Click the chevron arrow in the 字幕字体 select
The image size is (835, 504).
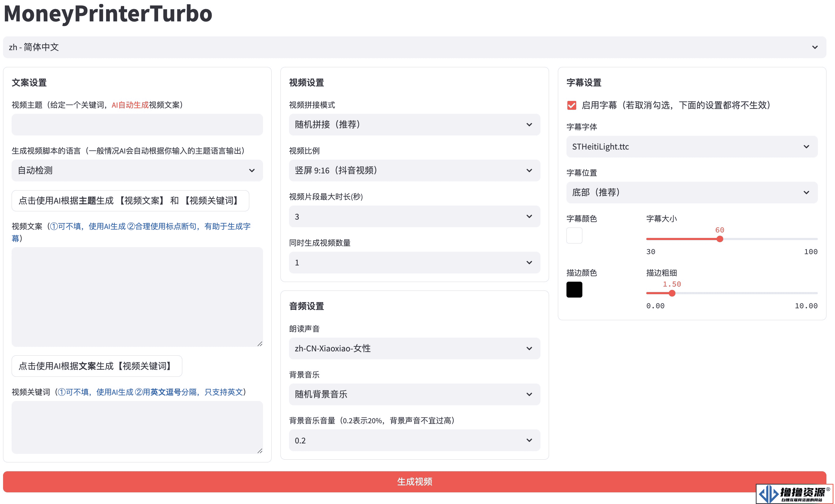[806, 147]
